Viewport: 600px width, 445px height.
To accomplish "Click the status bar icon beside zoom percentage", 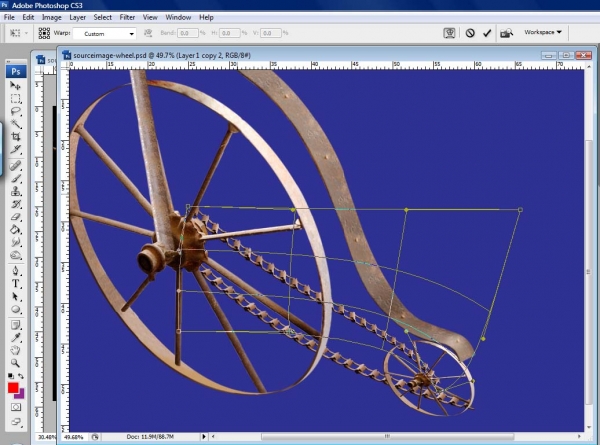I will tap(95, 437).
